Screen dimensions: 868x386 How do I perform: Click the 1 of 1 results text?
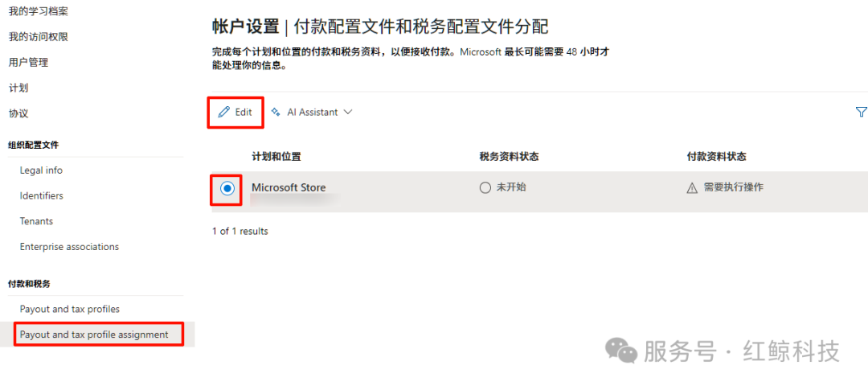240,232
